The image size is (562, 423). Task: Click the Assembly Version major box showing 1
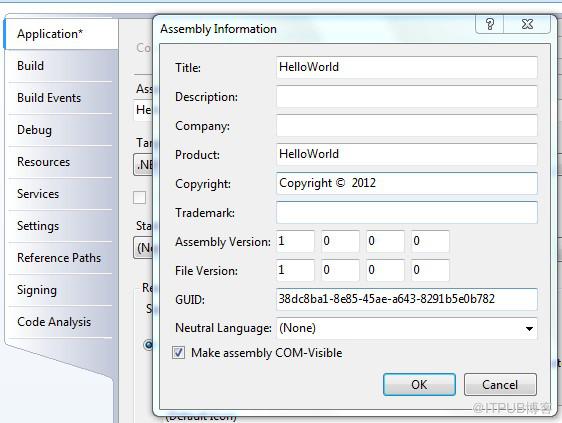(295, 241)
